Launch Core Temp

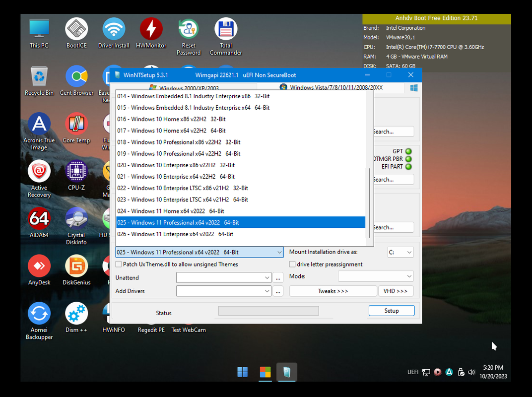(76, 128)
